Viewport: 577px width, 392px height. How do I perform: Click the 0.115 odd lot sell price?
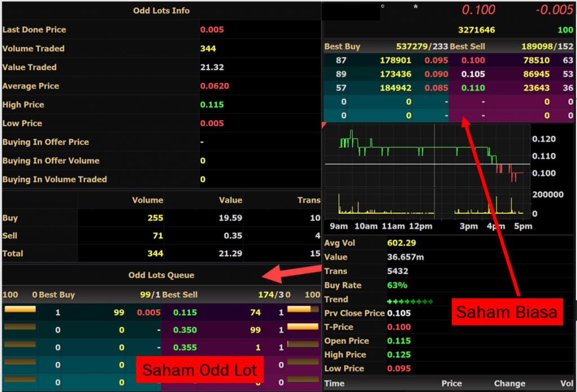[185, 313]
